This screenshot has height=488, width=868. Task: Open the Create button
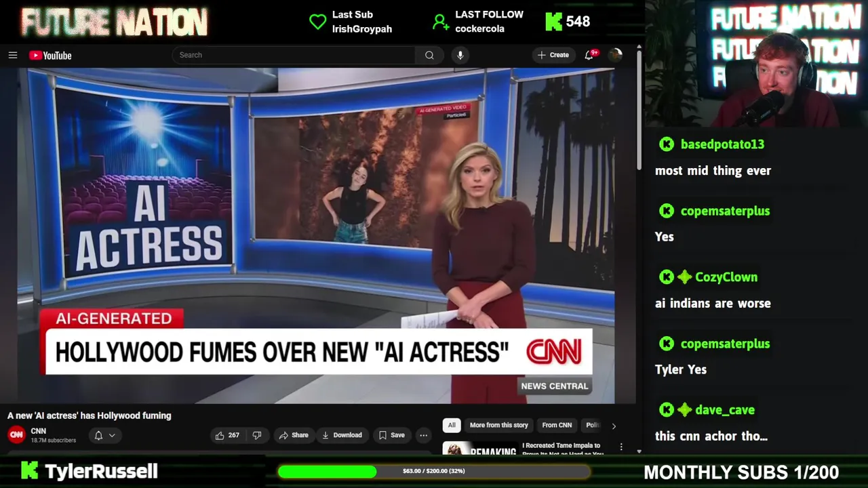coord(553,55)
